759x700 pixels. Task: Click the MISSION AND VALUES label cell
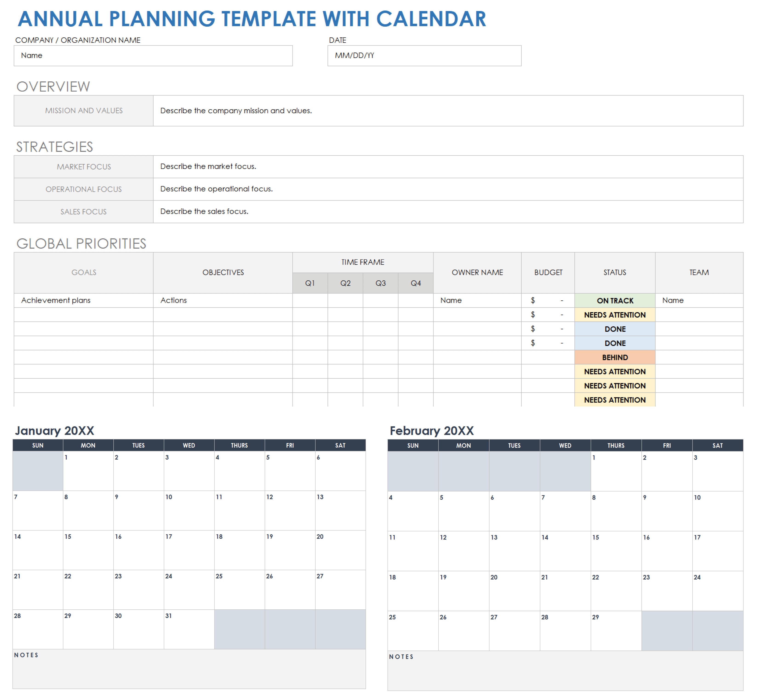click(84, 111)
